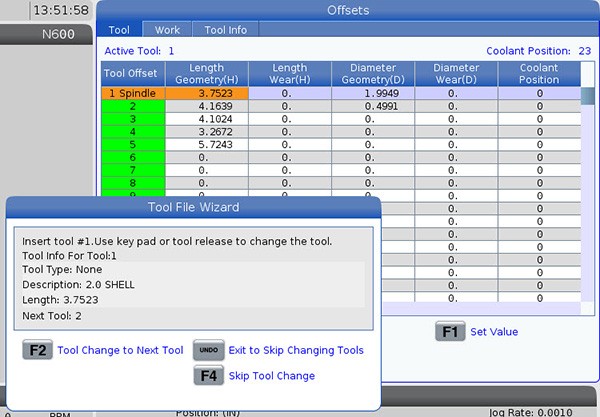Open the Tool Info tab
This screenshot has height=417, width=600.
(x=225, y=30)
